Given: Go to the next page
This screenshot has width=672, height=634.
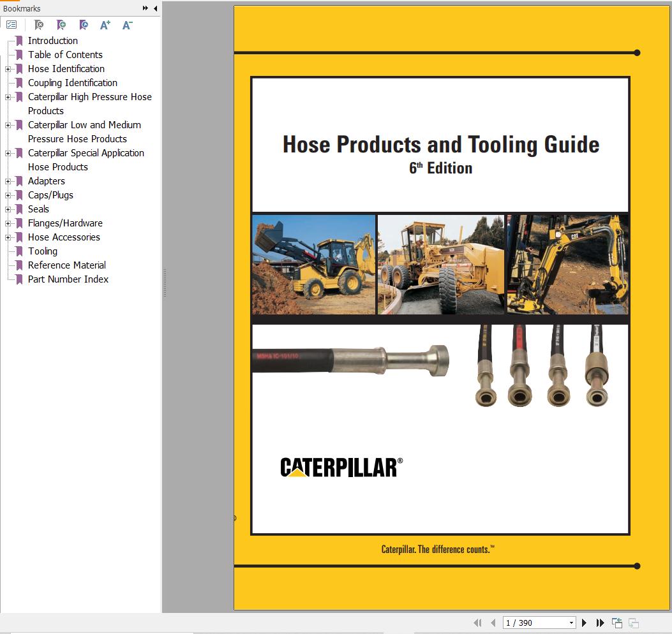Looking at the screenshot, I should pyautogui.click(x=584, y=623).
